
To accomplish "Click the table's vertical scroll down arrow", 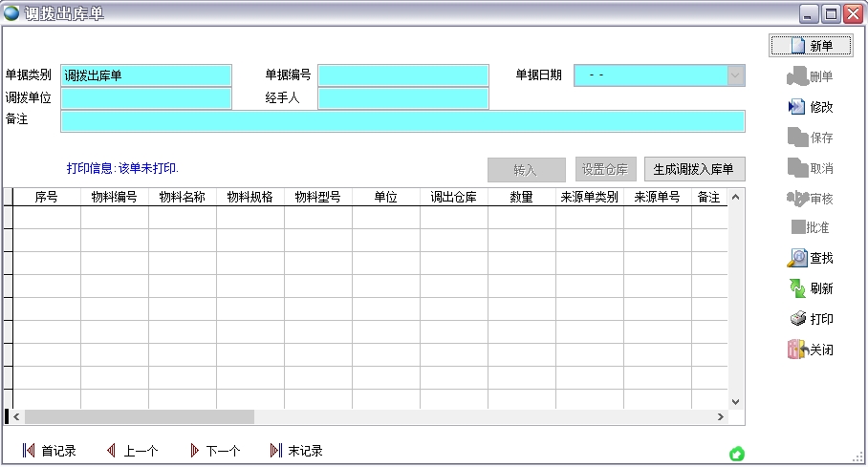I will click(x=736, y=402).
